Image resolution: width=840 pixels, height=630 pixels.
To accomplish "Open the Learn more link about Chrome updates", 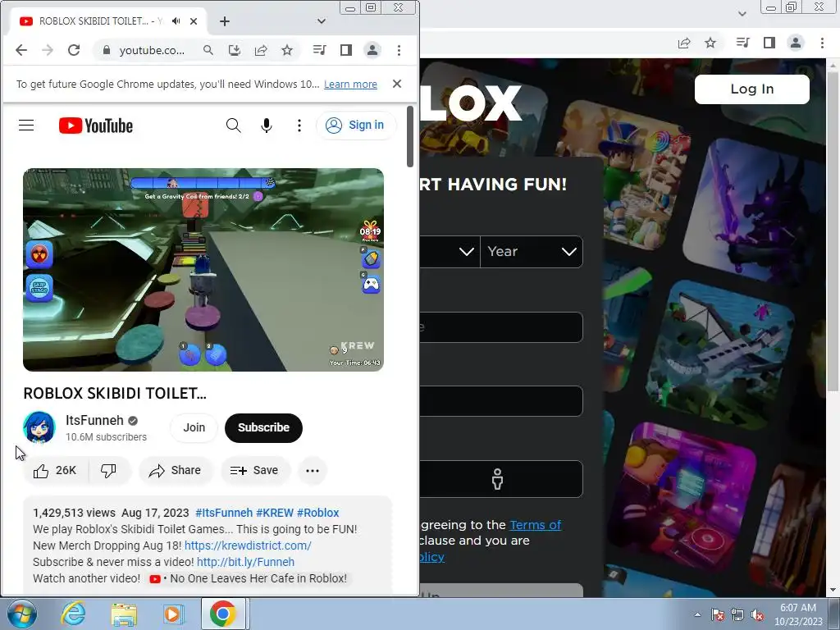I will 350,84.
